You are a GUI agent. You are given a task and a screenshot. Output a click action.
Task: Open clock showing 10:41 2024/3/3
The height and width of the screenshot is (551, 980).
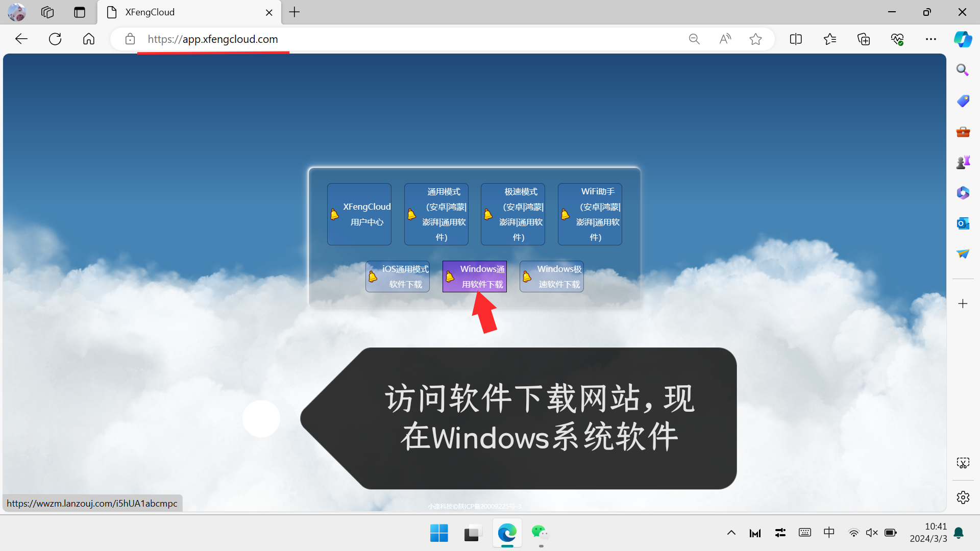coord(928,533)
